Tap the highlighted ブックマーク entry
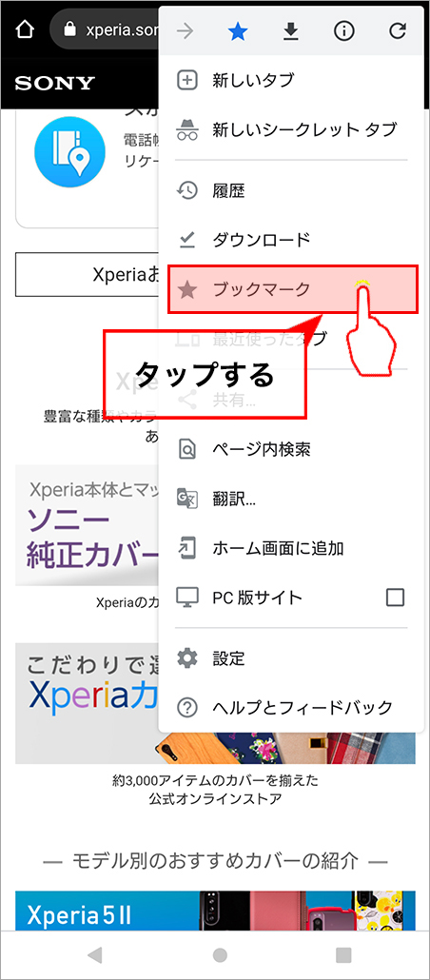 (x=292, y=288)
